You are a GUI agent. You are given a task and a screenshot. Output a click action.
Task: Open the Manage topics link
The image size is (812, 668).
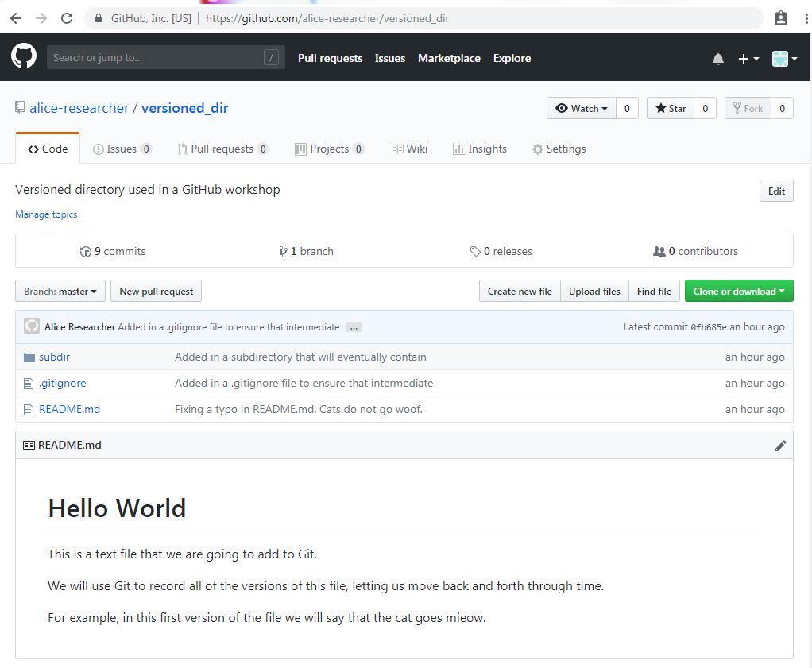46,214
